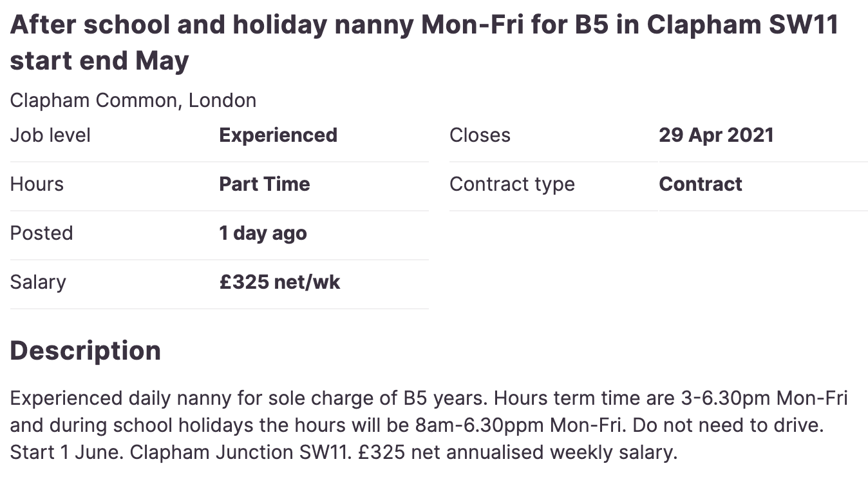This screenshot has width=868, height=486.
Task: Click the description line starting with Start 1 June
Action: (344, 452)
